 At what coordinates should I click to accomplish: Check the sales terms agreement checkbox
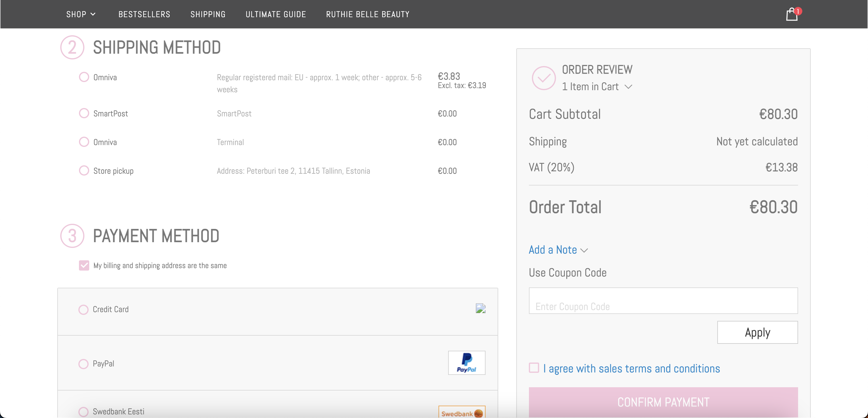(x=534, y=368)
